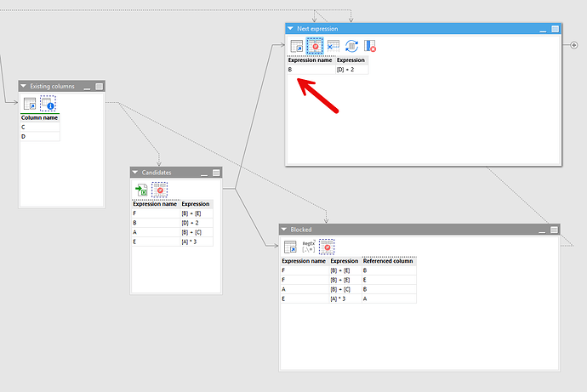Click the iterate/refresh table icon in Next expression
This screenshot has height=392, width=587.
pyautogui.click(x=351, y=46)
